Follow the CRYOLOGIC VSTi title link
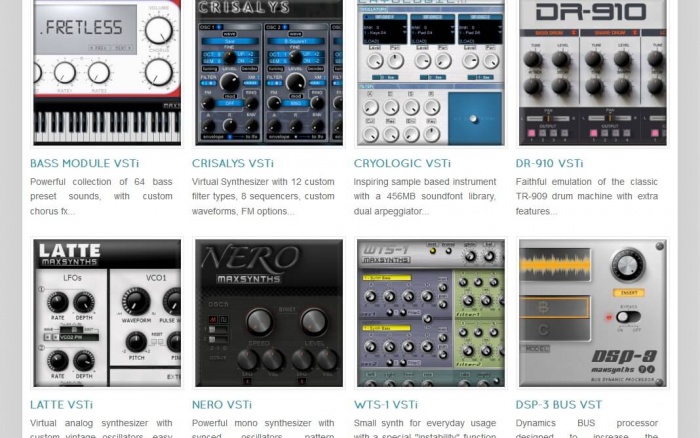700x438 pixels. tap(402, 163)
